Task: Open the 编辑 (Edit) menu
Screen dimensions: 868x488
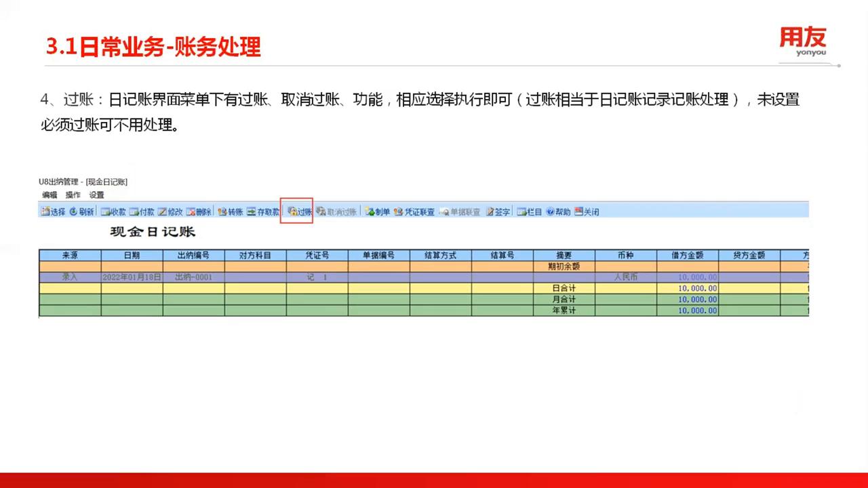Action: point(48,195)
